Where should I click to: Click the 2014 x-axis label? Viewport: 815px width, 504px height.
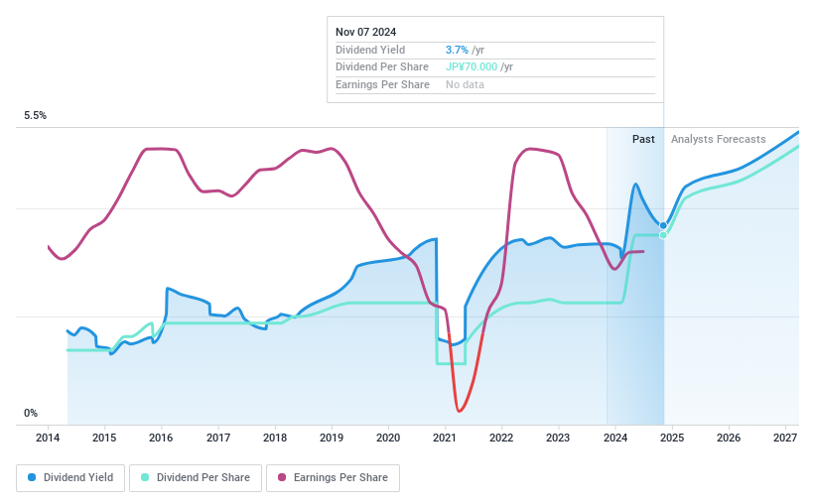click(48, 438)
